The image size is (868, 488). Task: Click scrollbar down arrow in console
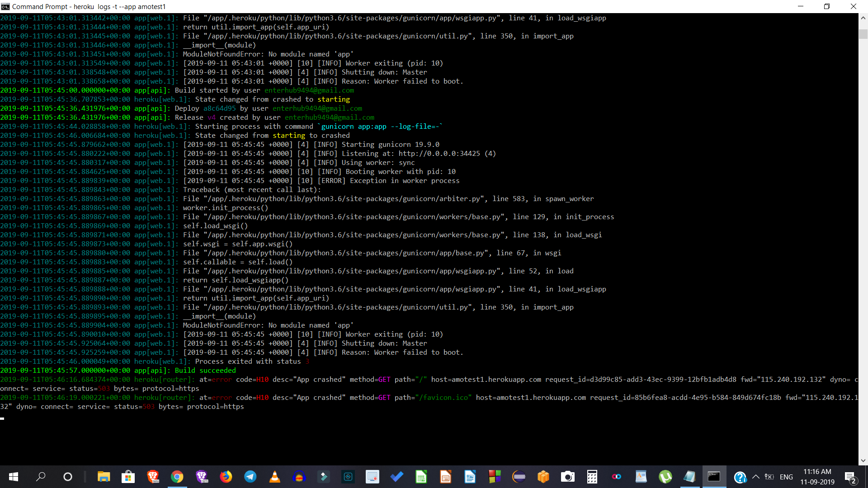click(863, 461)
